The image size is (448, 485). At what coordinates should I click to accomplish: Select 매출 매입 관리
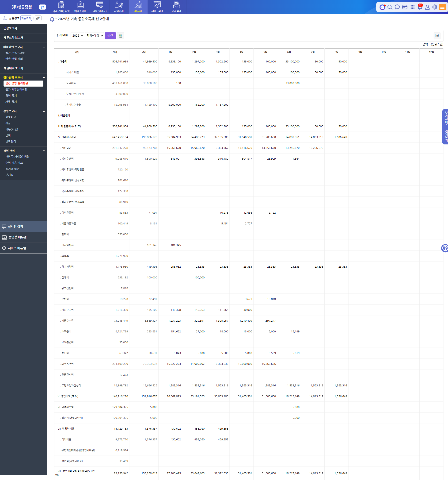14,59
